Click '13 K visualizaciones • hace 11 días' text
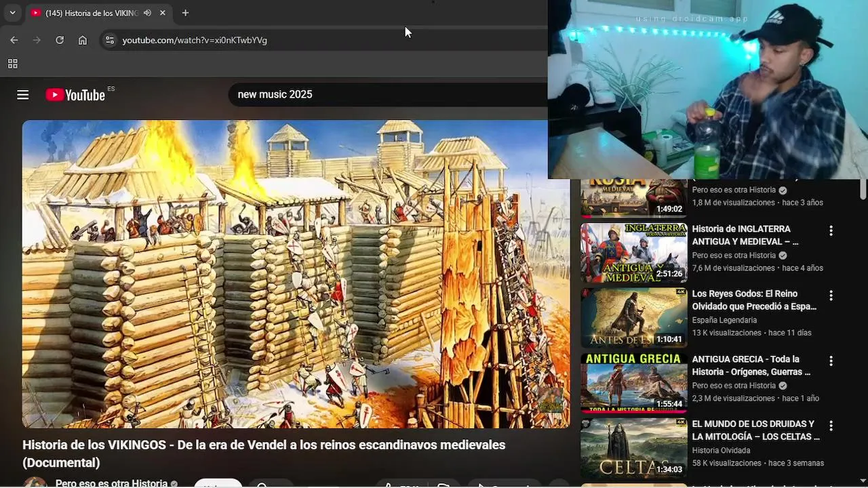Image resolution: width=868 pixels, height=488 pixels. tap(751, 333)
